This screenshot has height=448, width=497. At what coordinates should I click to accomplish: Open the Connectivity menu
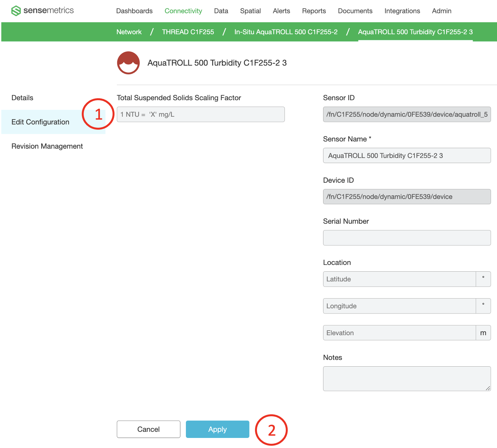pyautogui.click(x=183, y=11)
